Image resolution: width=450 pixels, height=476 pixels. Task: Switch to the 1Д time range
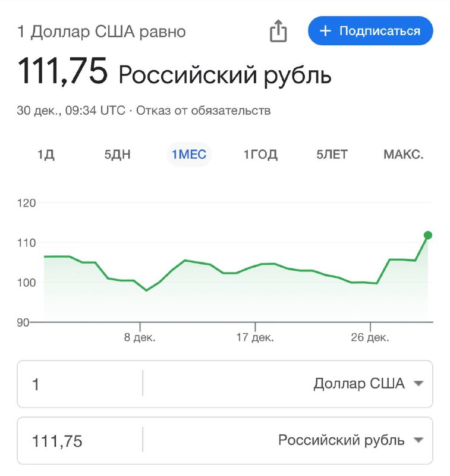[x=46, y=155]
